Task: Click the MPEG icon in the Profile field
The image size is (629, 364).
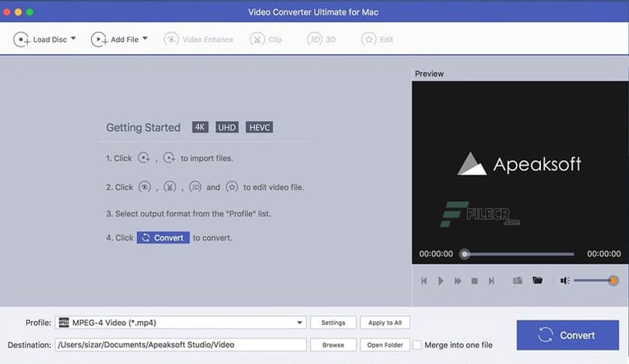Action: pyautogui.click(x=64, y=323)
